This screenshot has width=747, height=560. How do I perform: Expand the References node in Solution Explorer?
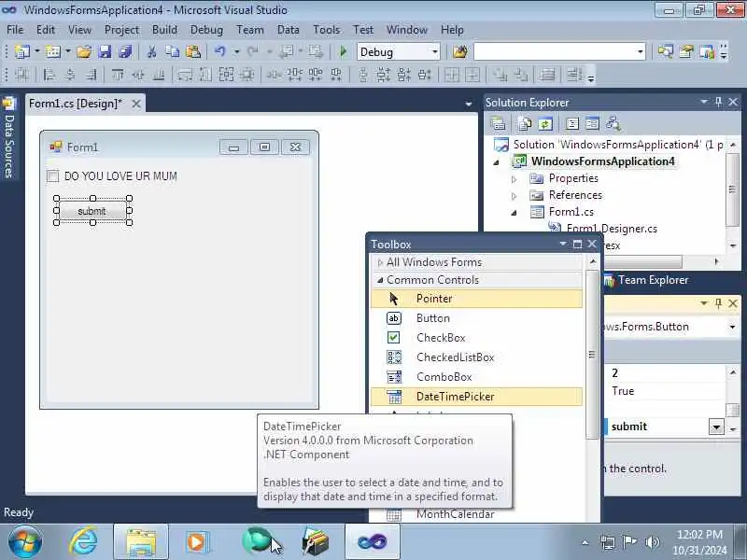click(x=514, y=196)
